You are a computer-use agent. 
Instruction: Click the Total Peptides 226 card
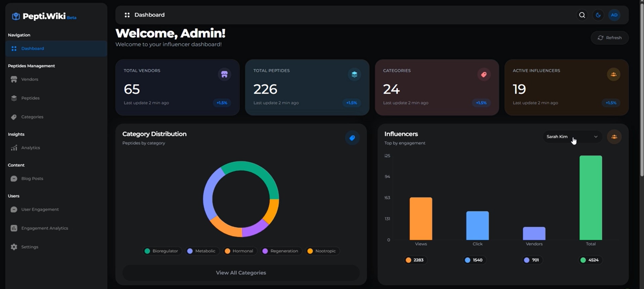[307, 88]
